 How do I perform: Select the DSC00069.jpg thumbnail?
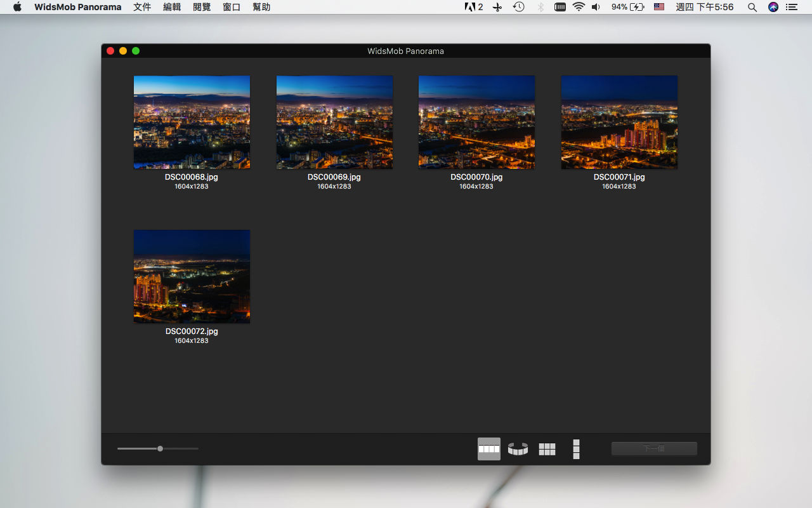[334, 122]
